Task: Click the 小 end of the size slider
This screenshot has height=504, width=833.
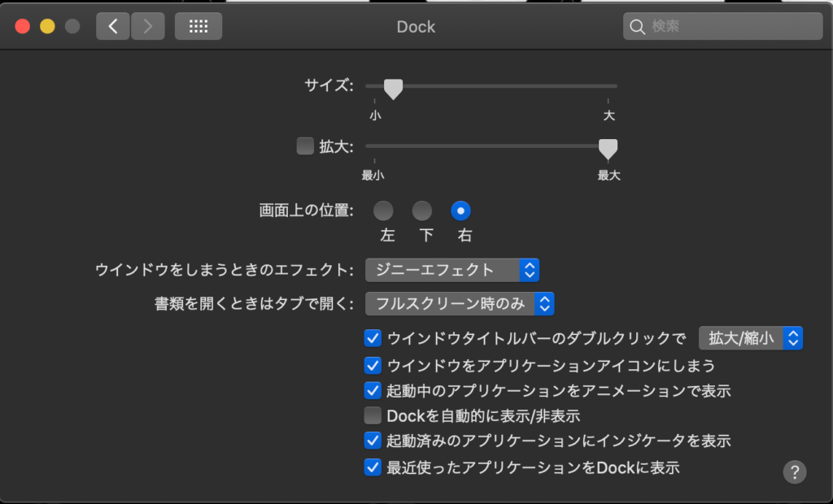Action: tap(375, 115)
